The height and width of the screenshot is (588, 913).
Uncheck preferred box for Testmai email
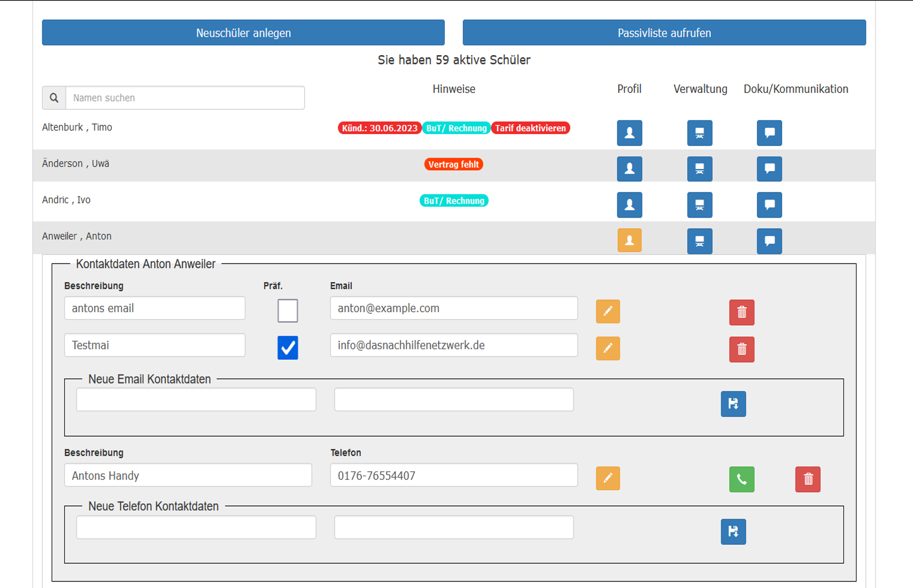pos(288,348)
